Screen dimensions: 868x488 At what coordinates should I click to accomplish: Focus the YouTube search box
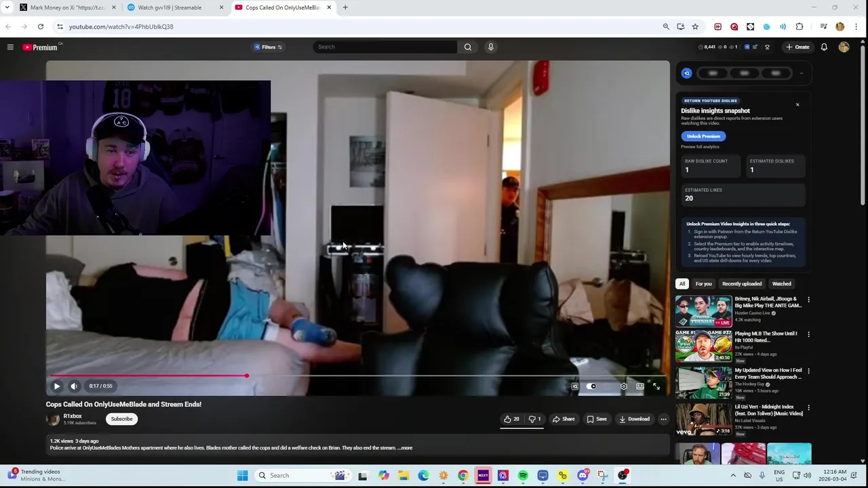384,47
